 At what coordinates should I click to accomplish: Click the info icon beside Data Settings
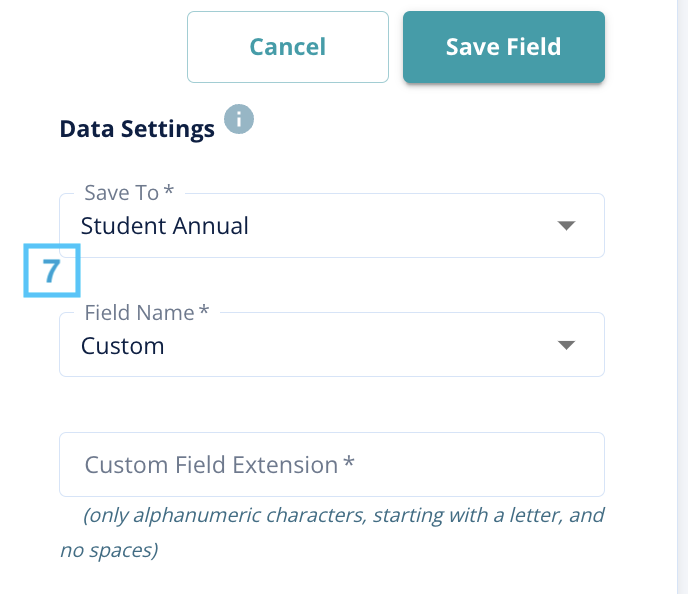coord(239,120)
